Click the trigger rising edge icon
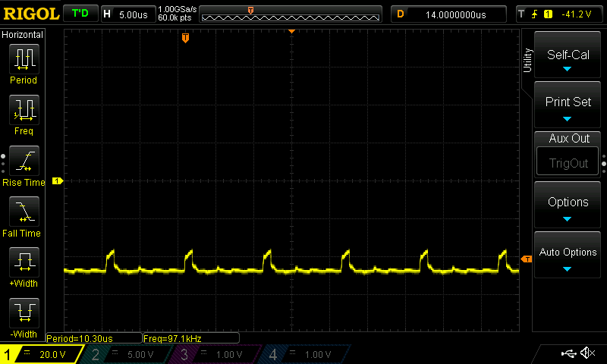 pyautogui.click(x=535, y=14)
